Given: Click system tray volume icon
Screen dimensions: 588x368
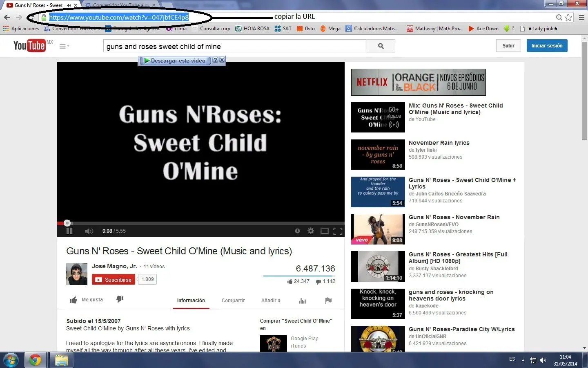Looking at the screenshot, I should pyautogui.click(x=543, y=360).
